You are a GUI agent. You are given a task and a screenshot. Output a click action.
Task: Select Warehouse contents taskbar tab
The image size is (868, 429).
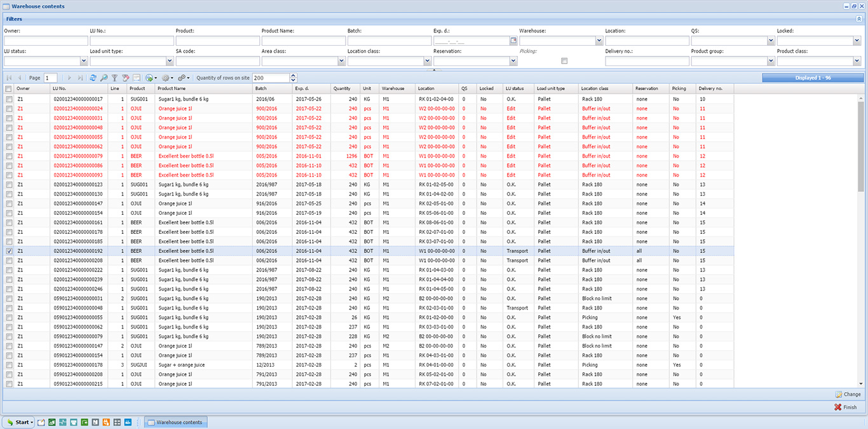(175, 422)
